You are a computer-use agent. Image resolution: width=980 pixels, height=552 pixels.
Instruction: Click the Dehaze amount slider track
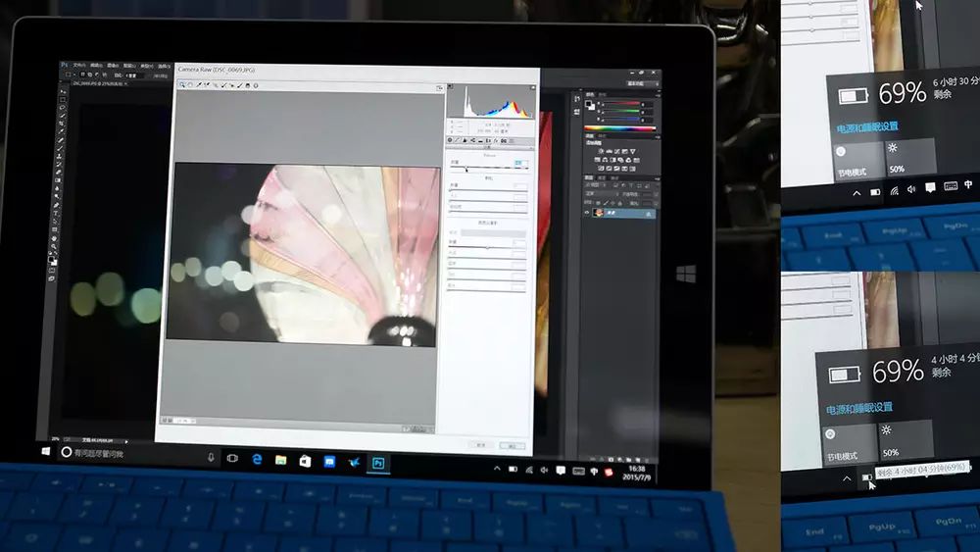487,168
